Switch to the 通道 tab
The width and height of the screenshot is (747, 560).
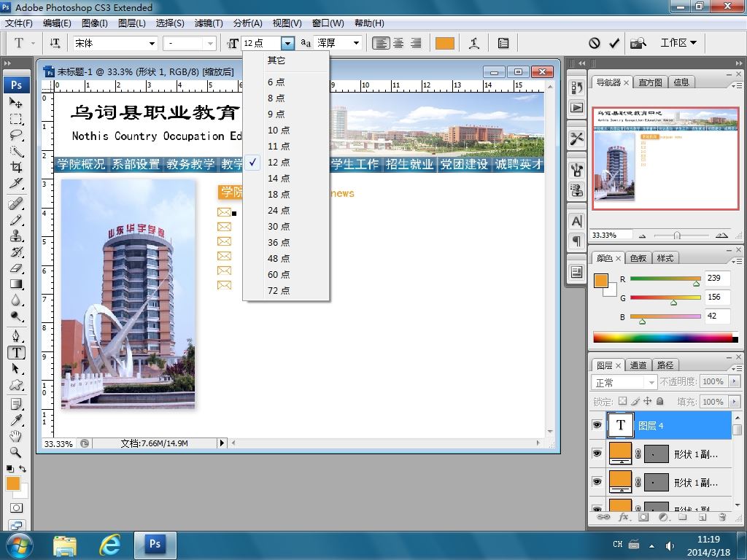tap(638, 365)
